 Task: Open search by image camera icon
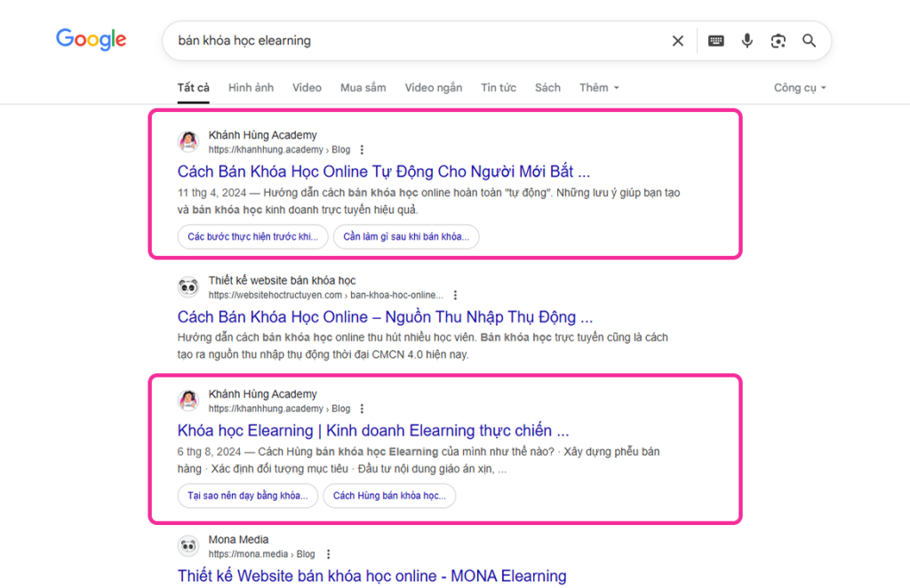tap(778, 41)
